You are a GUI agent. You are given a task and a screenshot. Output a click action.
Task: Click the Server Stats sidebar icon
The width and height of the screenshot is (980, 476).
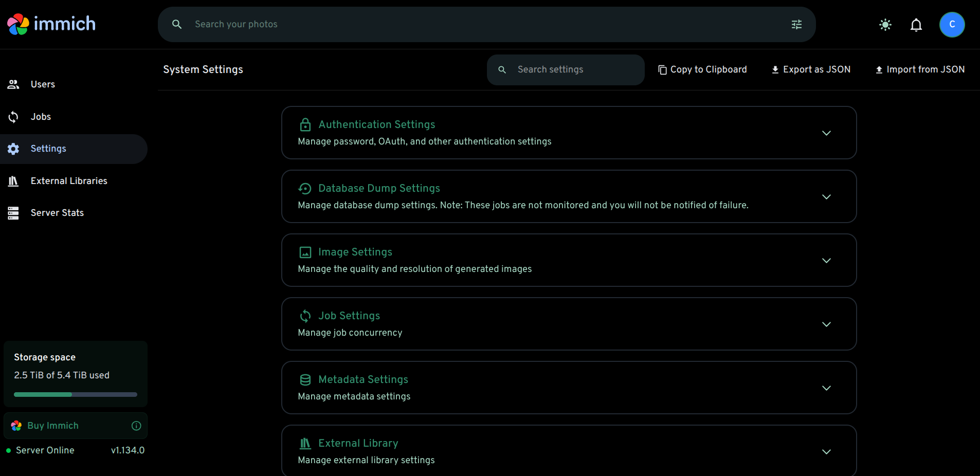[13, 213]
